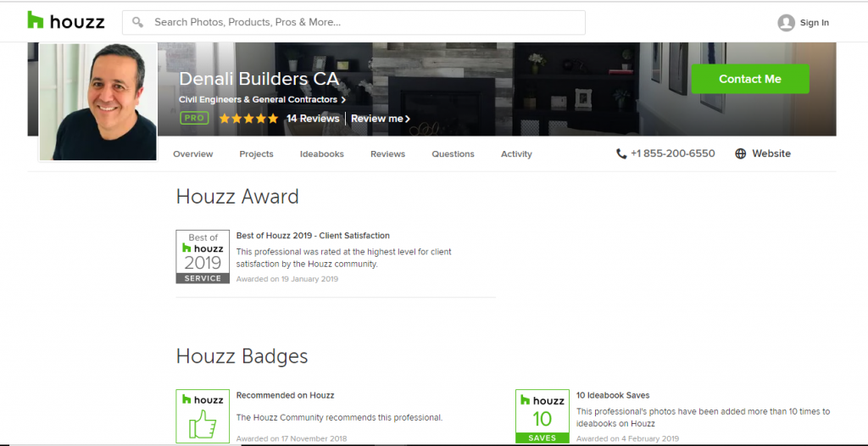Viewport: 868px width, 446px height.
Task: Switch to the Ideabooks tab
Action: coord(321,154)
